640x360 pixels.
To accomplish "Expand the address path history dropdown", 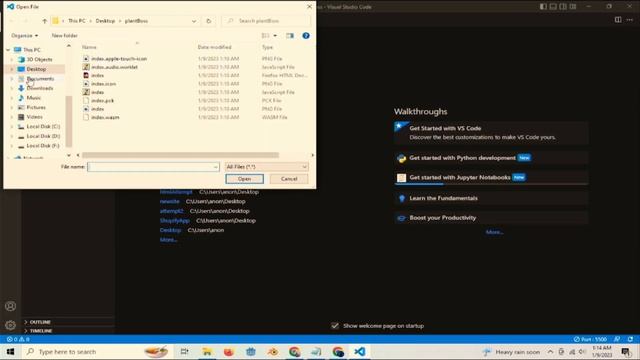I will (194, 21).
